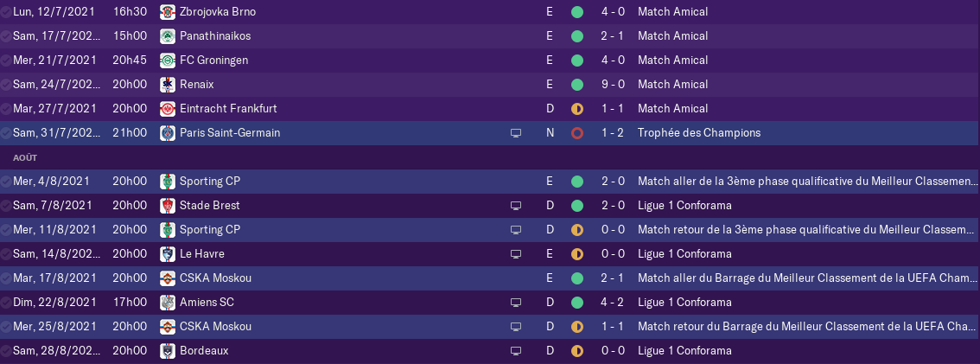
Task: Click the Amiens SC club badge
Action: (167, 303)
